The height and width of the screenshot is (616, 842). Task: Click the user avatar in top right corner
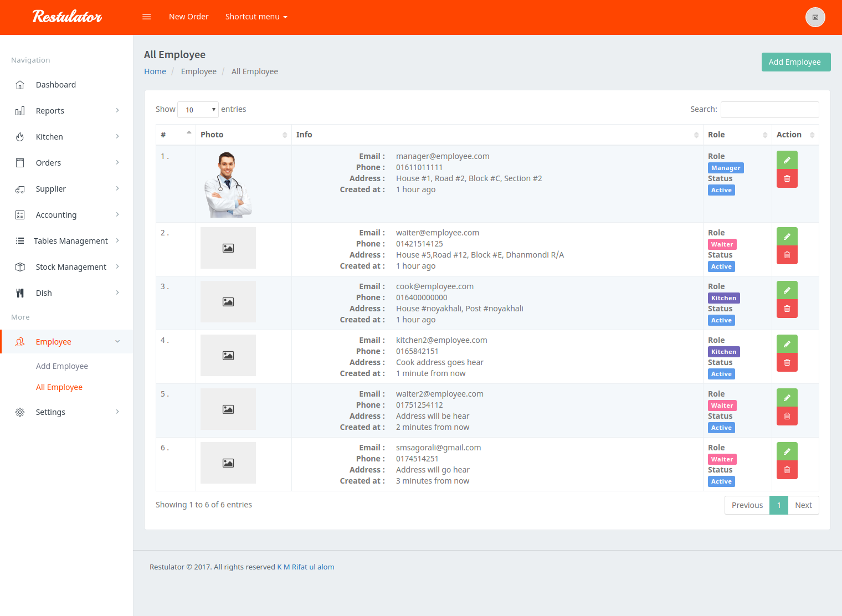815,17
